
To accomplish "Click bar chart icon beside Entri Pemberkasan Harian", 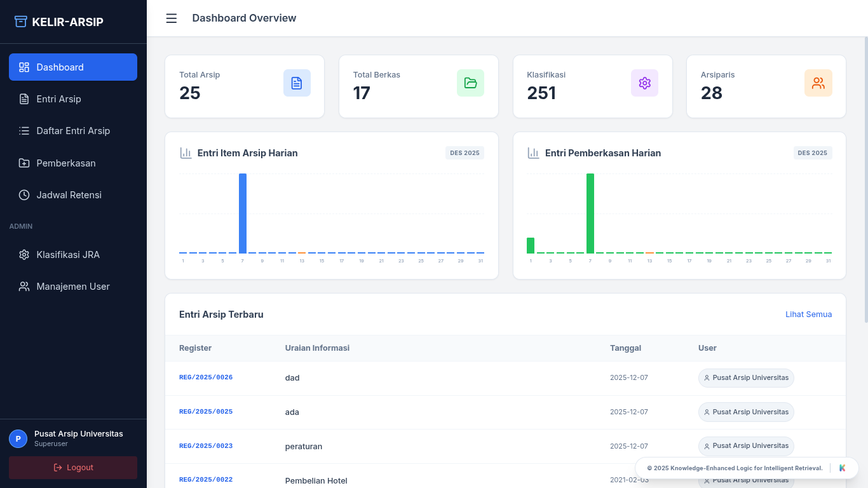I will 534,153.
